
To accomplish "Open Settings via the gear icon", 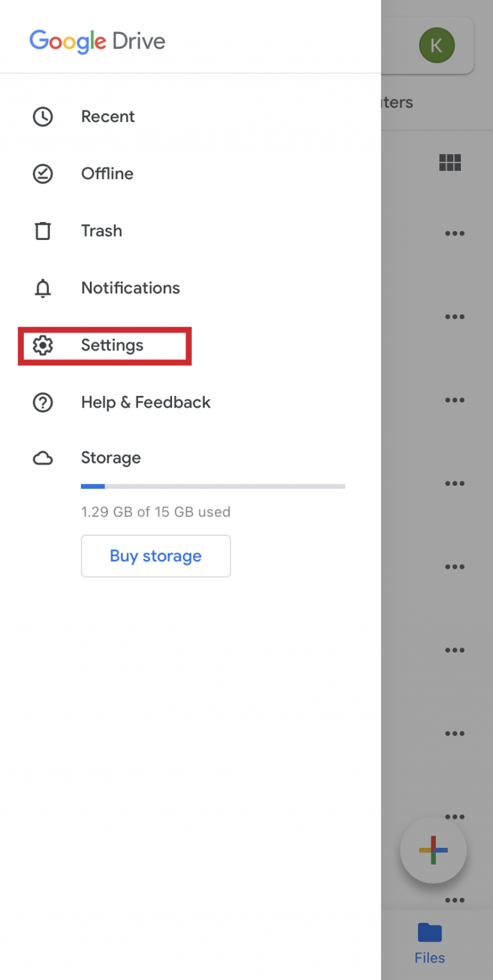I will coord(42,345).
